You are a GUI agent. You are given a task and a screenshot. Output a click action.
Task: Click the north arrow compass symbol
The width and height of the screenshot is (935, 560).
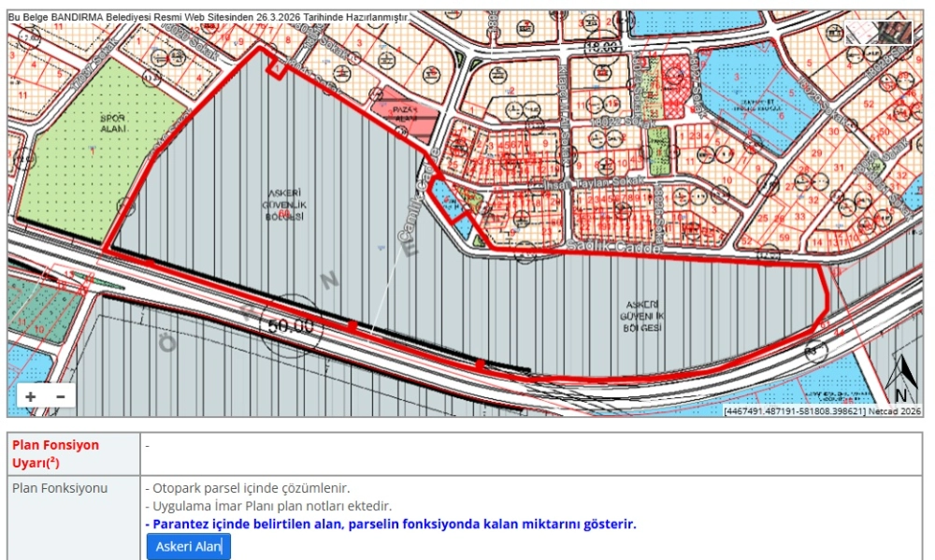(x=901, y=381)
